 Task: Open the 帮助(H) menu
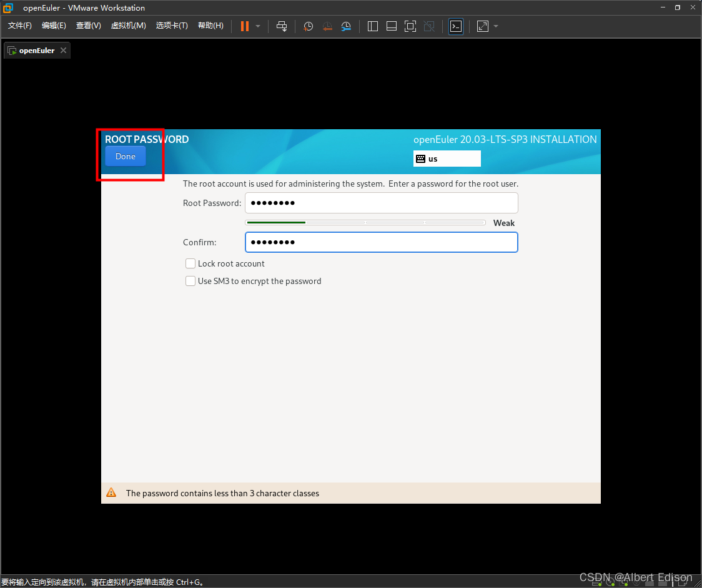tap(210, 26)
